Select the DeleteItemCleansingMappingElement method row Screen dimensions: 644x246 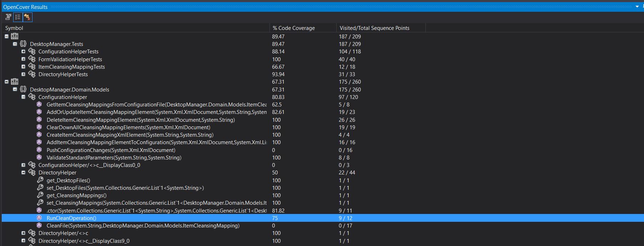tap(140, 120)
